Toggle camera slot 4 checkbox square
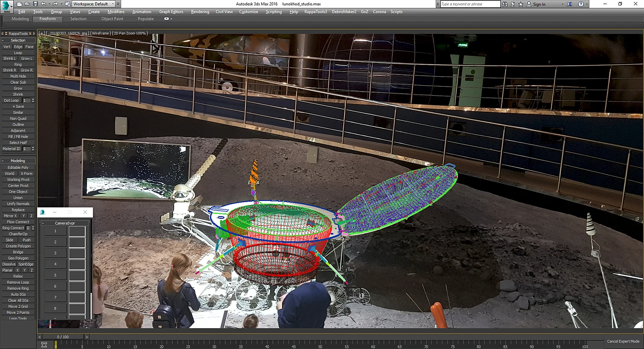The image size is (644, 349). 77,264
